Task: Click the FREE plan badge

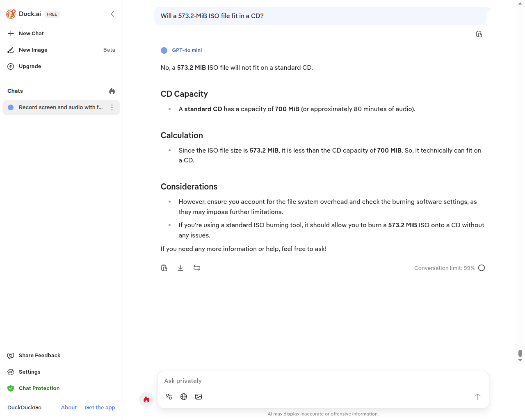Action: tap(52, 14)
